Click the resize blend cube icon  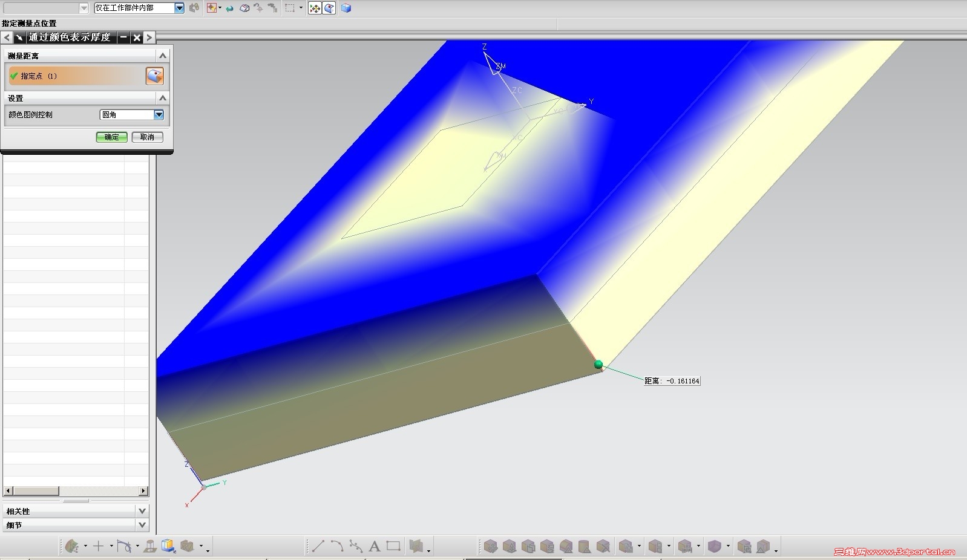[x=566, y=547]
